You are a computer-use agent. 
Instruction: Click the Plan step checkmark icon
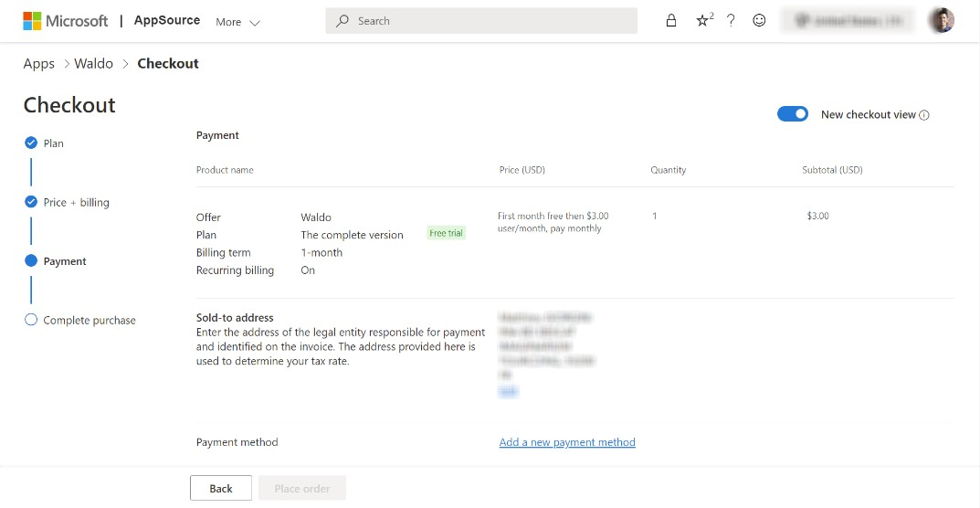[31, 143]
